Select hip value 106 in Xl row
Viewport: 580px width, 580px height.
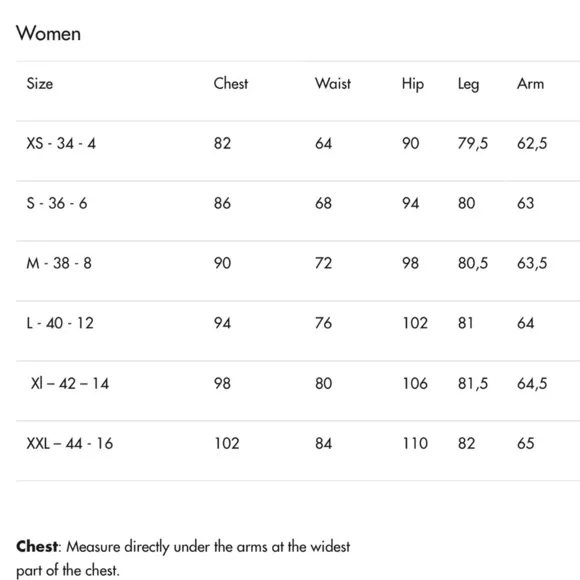415,383
